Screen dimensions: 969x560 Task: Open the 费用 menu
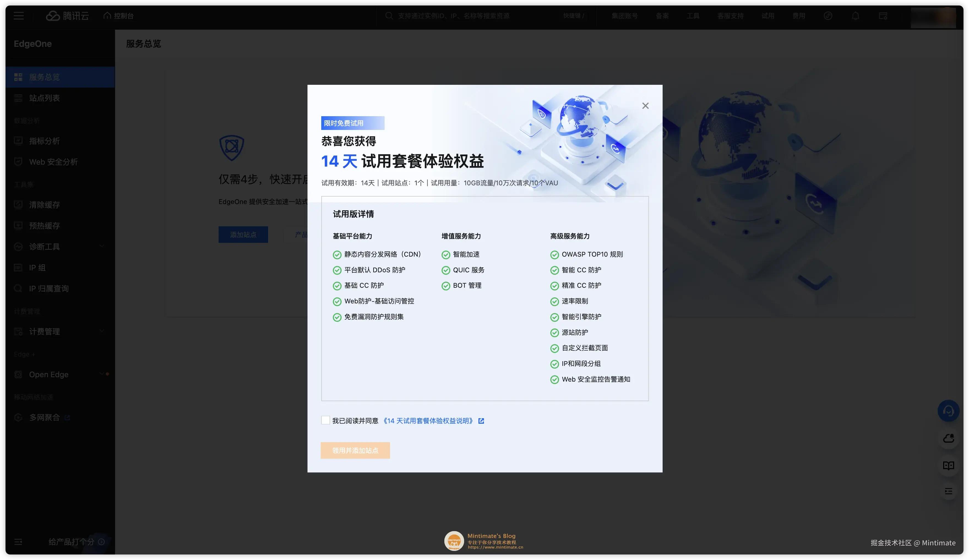(798, 16)
